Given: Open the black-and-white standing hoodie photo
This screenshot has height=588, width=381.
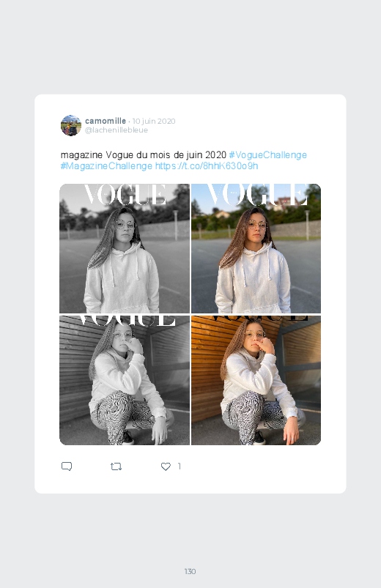Looking at the screenshot, I should [125, 248].
